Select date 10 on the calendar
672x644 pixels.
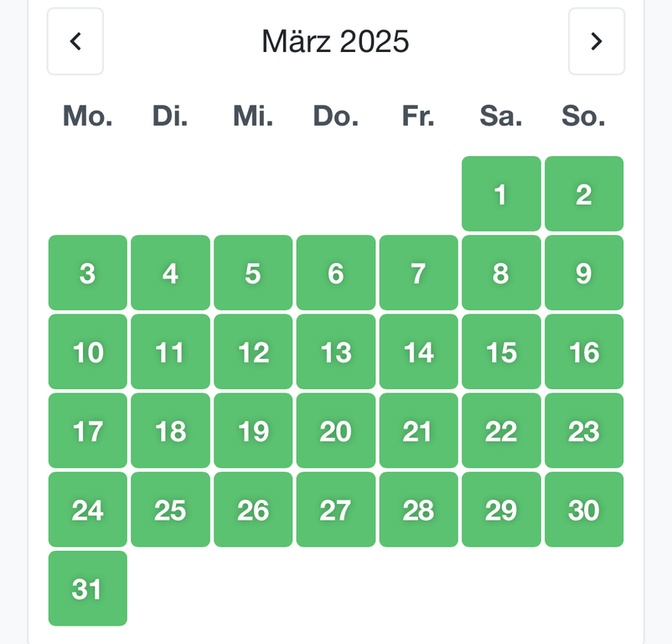pyautogui.click(x=88, y=351)
